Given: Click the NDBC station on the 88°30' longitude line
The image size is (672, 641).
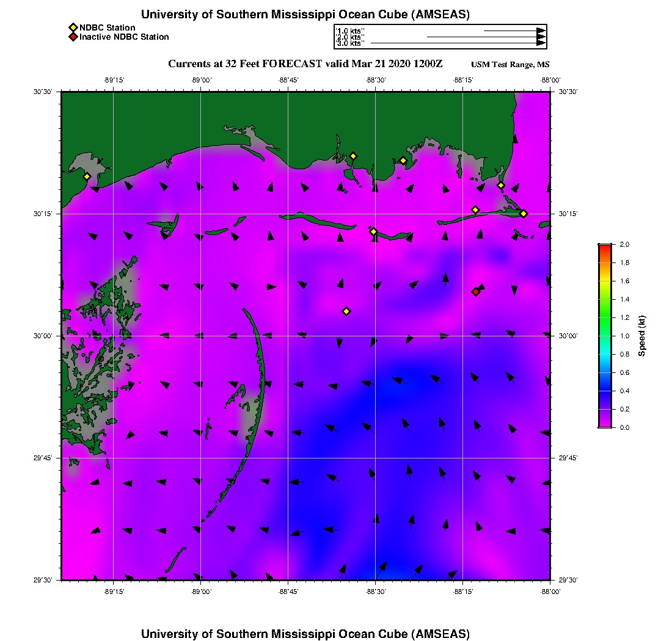Looking at the screenshot, I should (373, 231).
